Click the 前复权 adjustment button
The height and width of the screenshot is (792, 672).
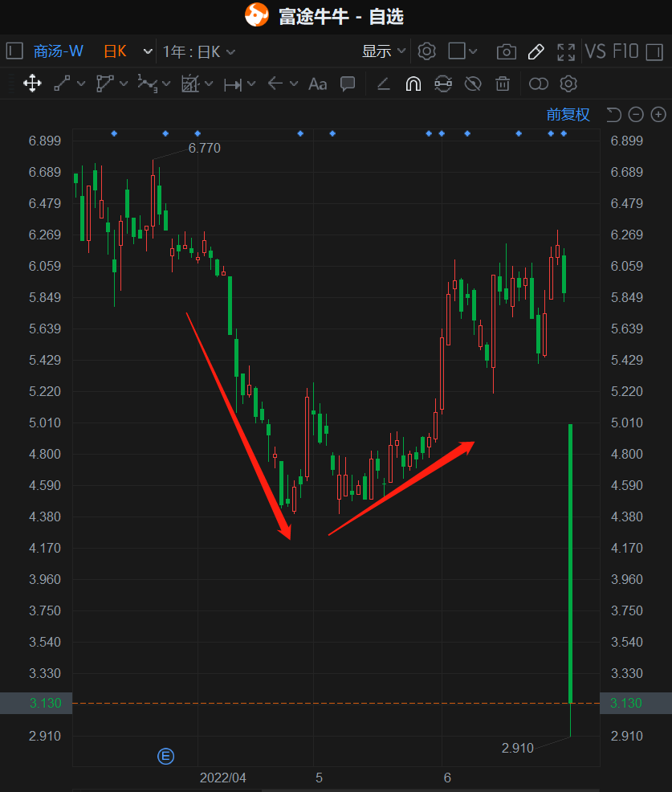[568, 115]
